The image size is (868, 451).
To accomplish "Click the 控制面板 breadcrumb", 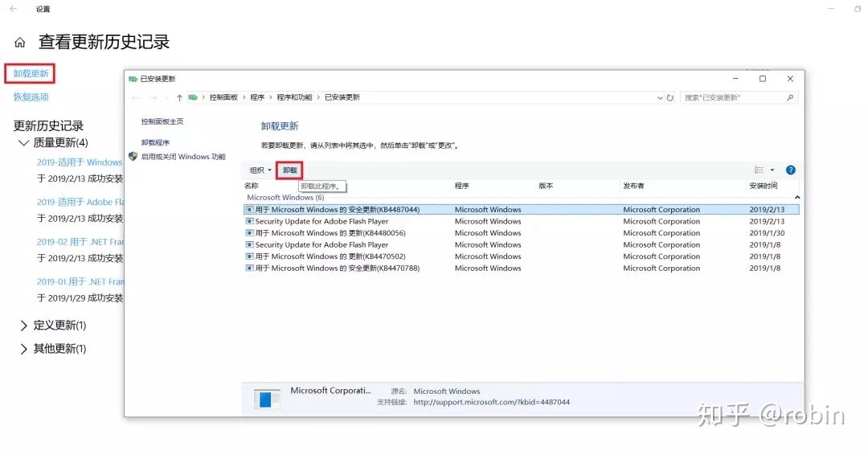I will click(223, 97).
